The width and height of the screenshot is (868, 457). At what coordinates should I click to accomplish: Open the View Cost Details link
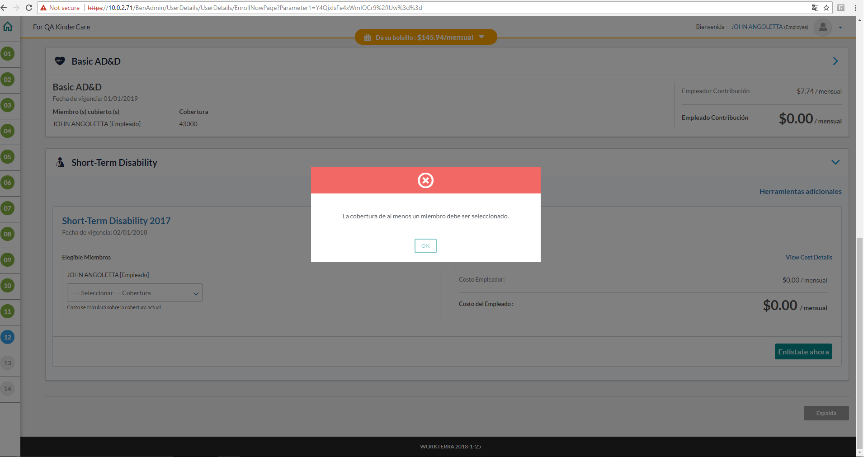808,257
